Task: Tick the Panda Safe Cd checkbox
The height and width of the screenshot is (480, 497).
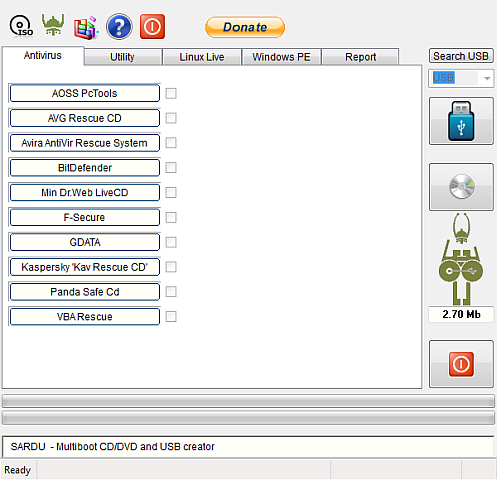Action: click(171, 292)
